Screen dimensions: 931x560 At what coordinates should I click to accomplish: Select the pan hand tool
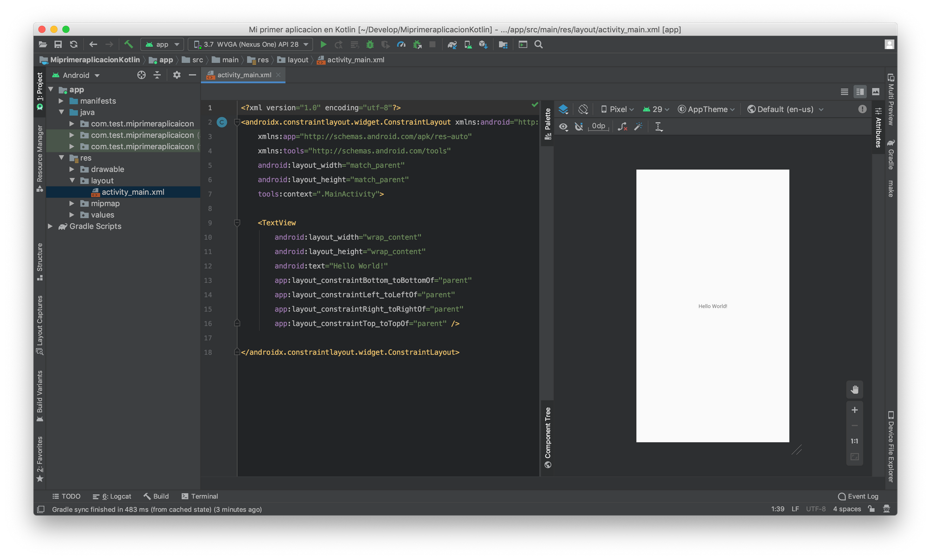click(x=855, y=390)
